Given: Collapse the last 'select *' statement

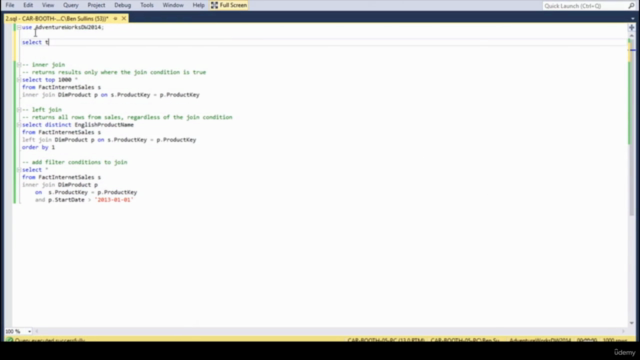Looking at the screenshot, I should click(x=19, y=170).
